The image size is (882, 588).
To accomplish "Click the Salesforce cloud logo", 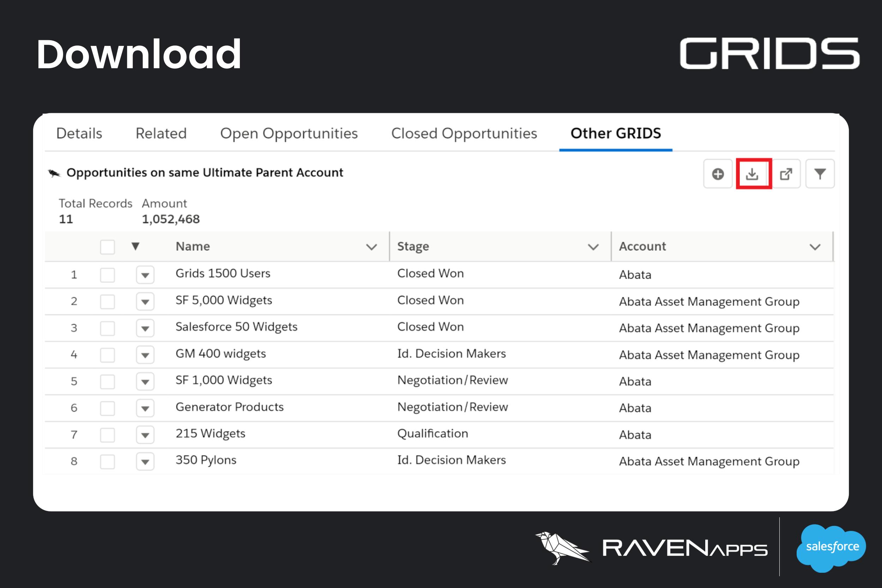I will pos(832,547).
